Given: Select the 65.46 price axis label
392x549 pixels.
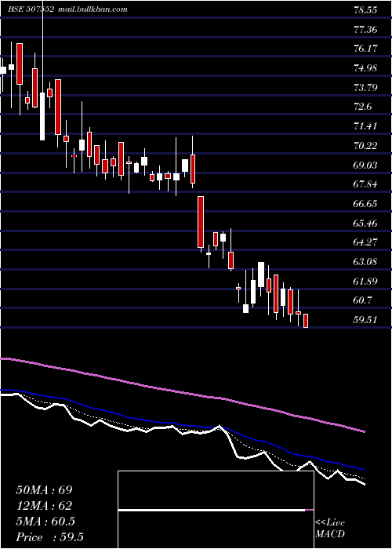Looking at the screenshot, I should [x=365, y=222].
